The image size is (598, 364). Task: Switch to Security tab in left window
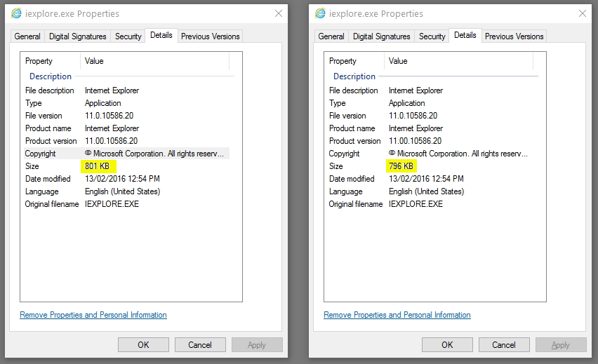(128, 36)
